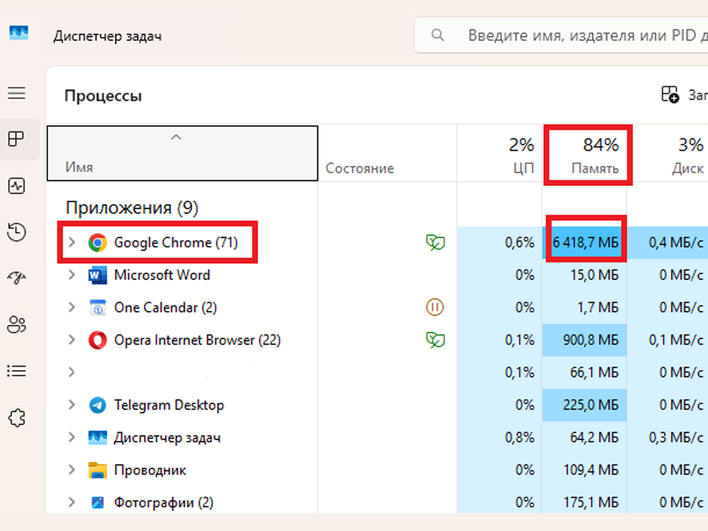Click Chrome memory value 6 418,7 МБ
Image resolution: width=708 pixels, height=531 pixels.
pos(586,242)
